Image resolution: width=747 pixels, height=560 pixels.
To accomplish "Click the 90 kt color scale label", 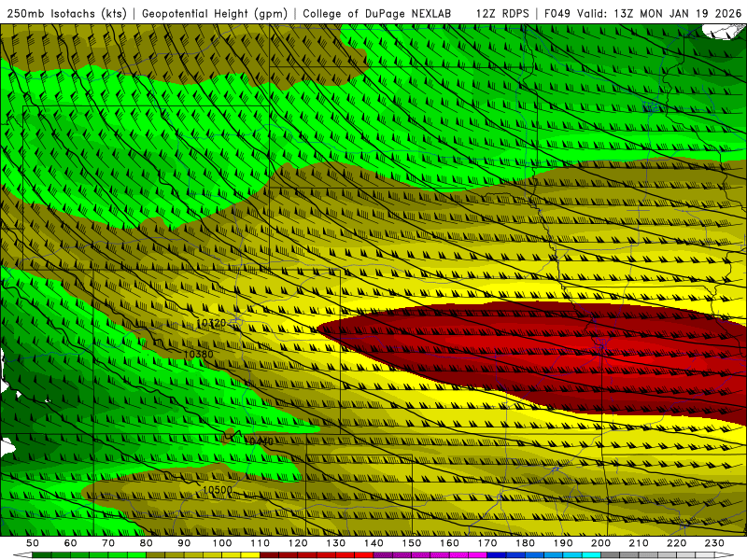I will tap(184, 543).
